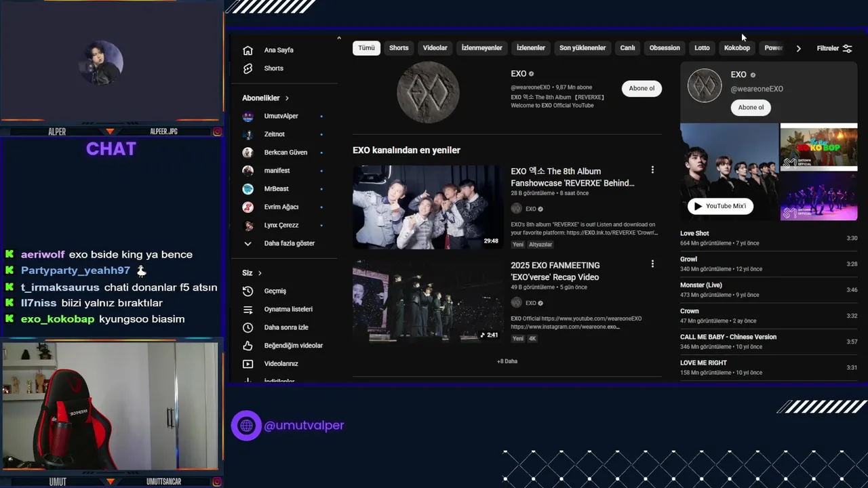
Task: Select the Shorts filter chip
Action: [x=399, y=48]
